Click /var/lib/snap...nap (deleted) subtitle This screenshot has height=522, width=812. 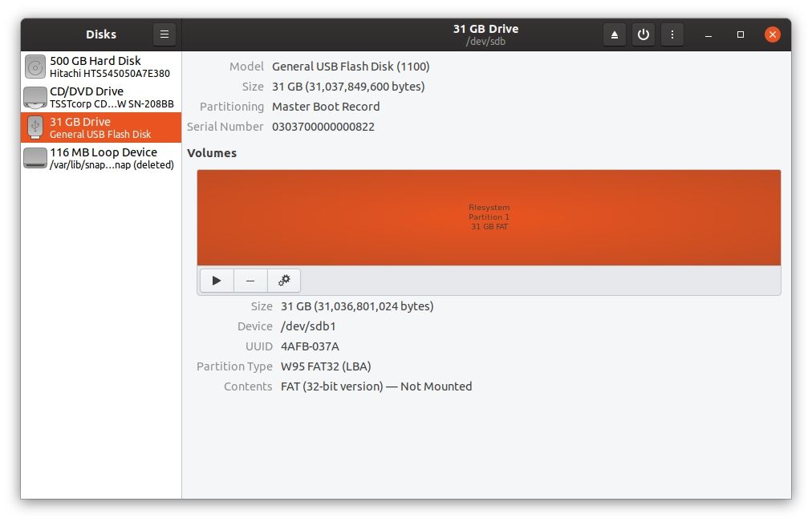click(x=112, y=165)
